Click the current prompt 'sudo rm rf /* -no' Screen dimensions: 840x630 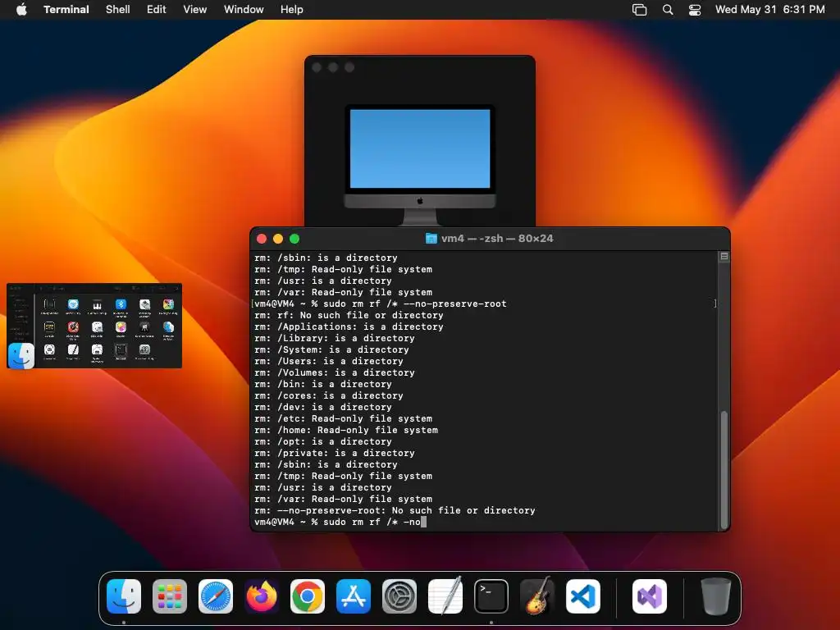372,522
